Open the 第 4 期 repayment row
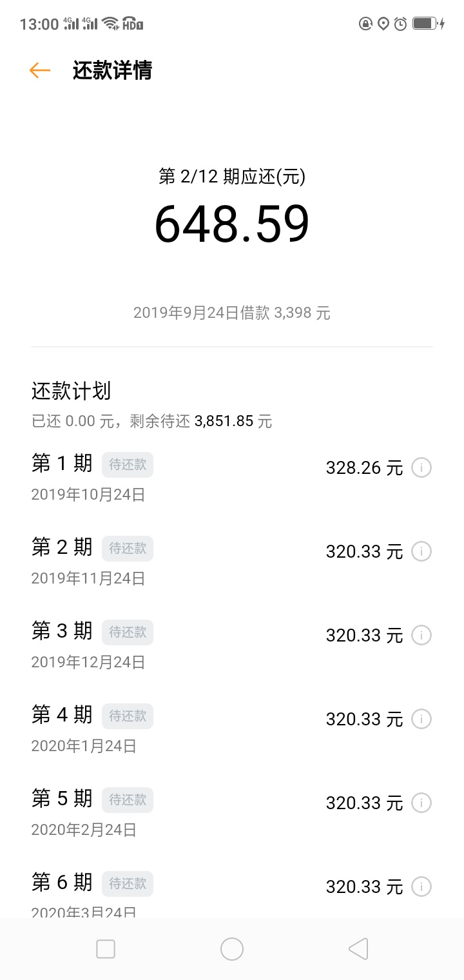This screenshot has width=464, height=980. click(x=232, y=729)
